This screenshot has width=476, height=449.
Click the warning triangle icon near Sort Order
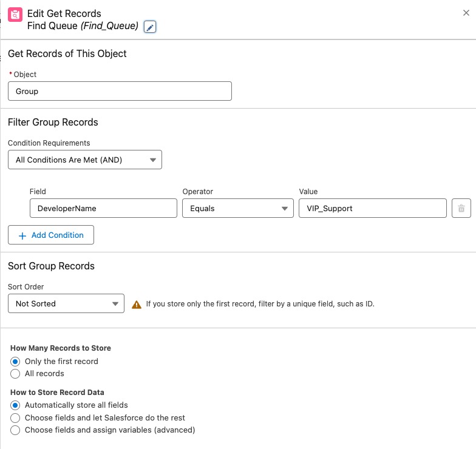click(x=137, y=305)
